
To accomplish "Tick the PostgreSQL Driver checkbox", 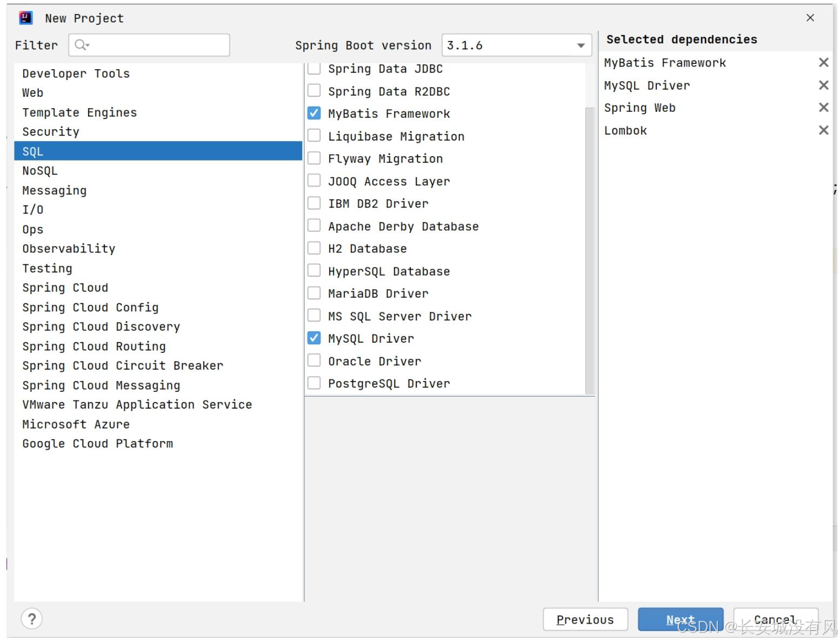I will point(314,383).
